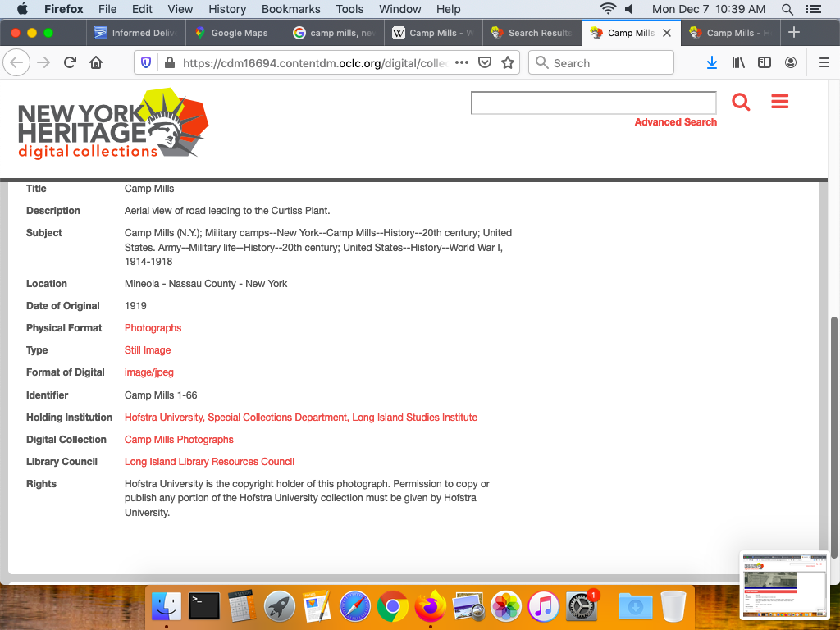Screen dimensions: 840x630
Task: Save page to Pocket icon
Action: tap(485, 63)
